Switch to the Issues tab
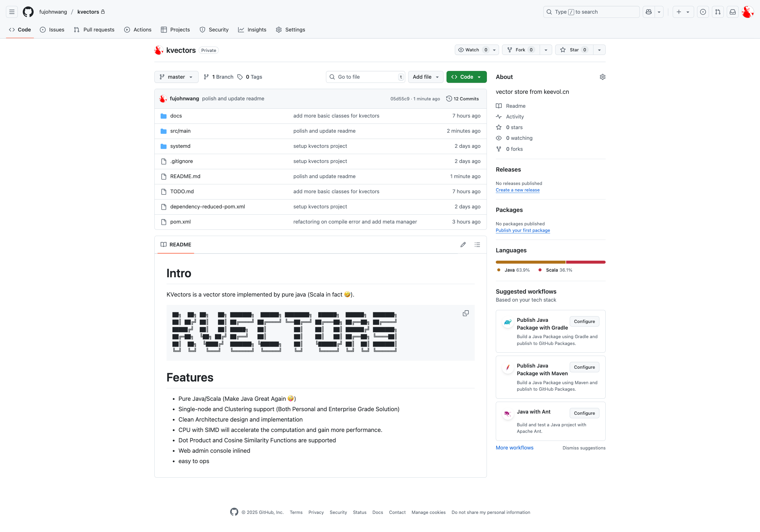The height and width of the screenshot is (532, 760). pos(52,30)
